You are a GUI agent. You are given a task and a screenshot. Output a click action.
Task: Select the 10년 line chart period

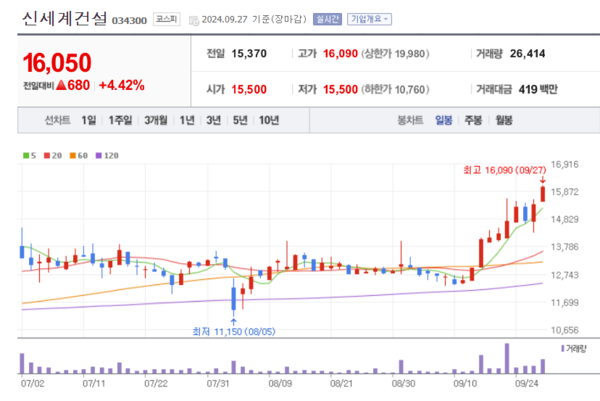(x=269, y=121)
